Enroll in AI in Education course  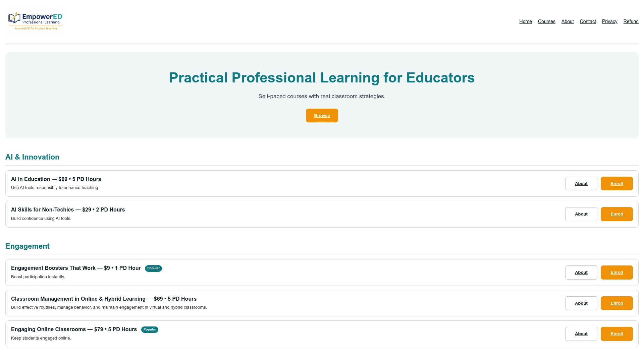[x=617, y=184]
